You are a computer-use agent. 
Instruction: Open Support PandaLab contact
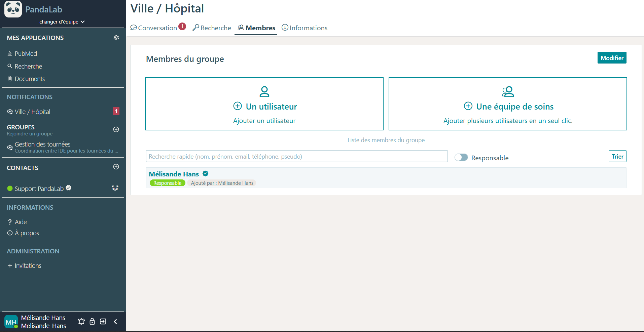(39, 189)
